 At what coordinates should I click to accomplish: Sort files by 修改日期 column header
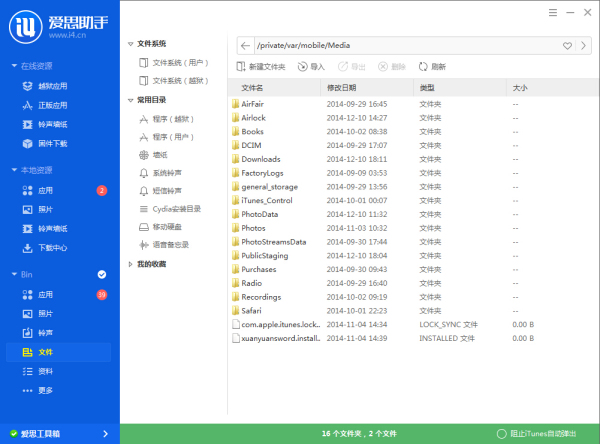[343, 88]
